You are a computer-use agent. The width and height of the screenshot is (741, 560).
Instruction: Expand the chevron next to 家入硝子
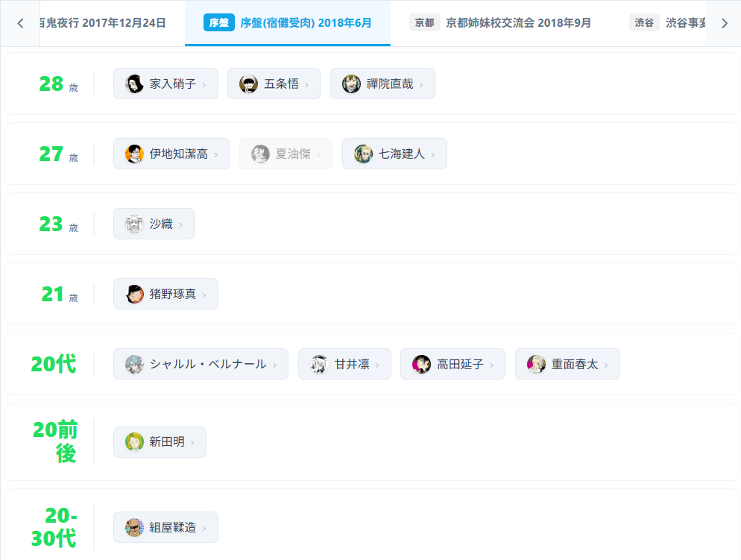click(x=204, y=84)
